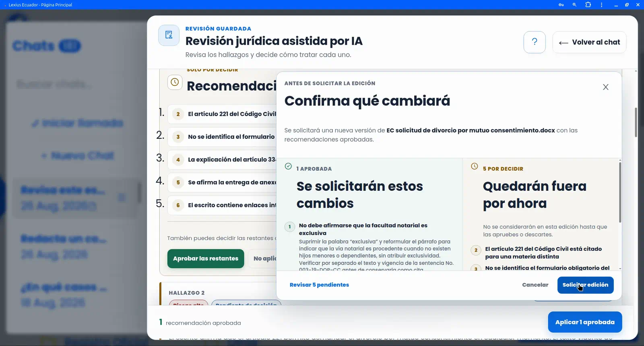Open the three-dot menu in title bar
The height and width of the screenshot is (346, 644).
click(601, 5)
